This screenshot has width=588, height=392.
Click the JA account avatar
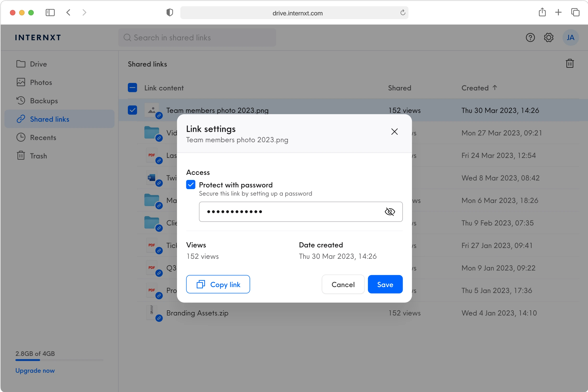pos(570,38)
